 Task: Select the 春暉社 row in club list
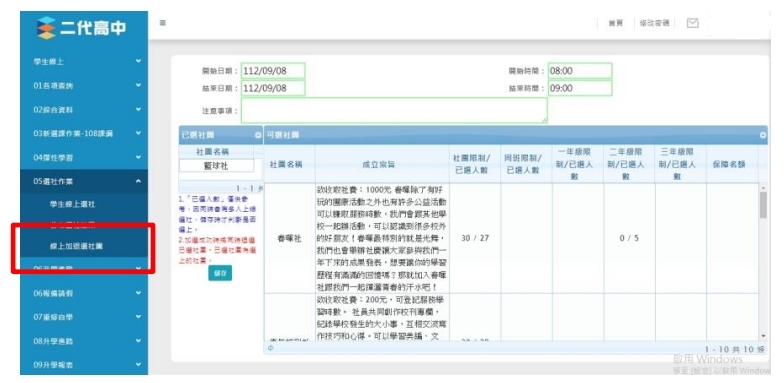[x=511, y=238]
